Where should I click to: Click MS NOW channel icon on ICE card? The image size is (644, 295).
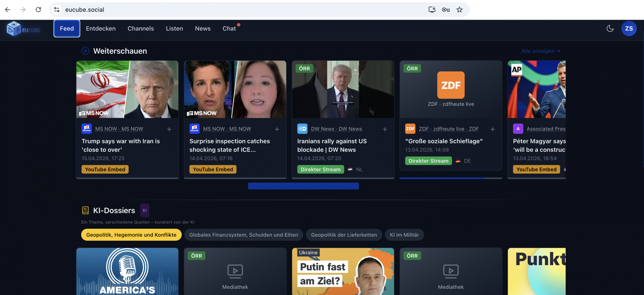coord(194,129)
